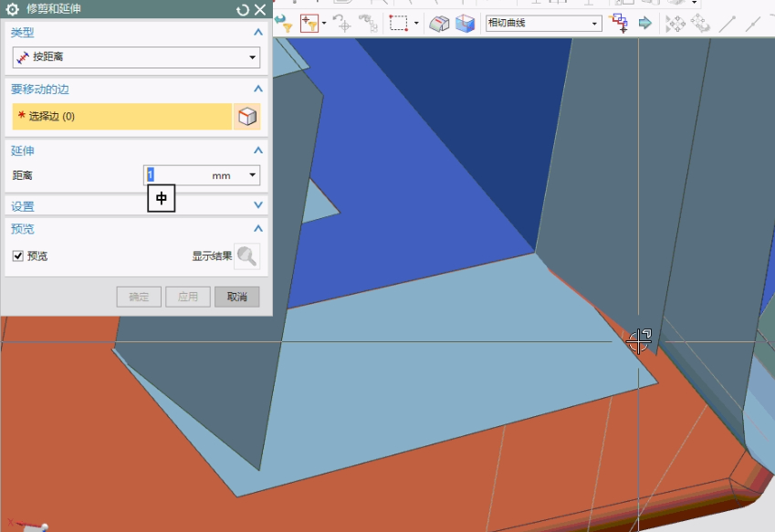The width and height of the screenshot is (775, 532).
Task: Collapse the 延伸 section
Action: pyautogui.click(x=258, y=151)
